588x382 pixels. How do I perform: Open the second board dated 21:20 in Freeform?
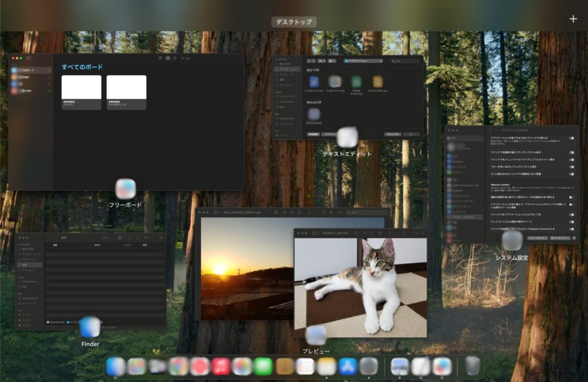(126, 92)
